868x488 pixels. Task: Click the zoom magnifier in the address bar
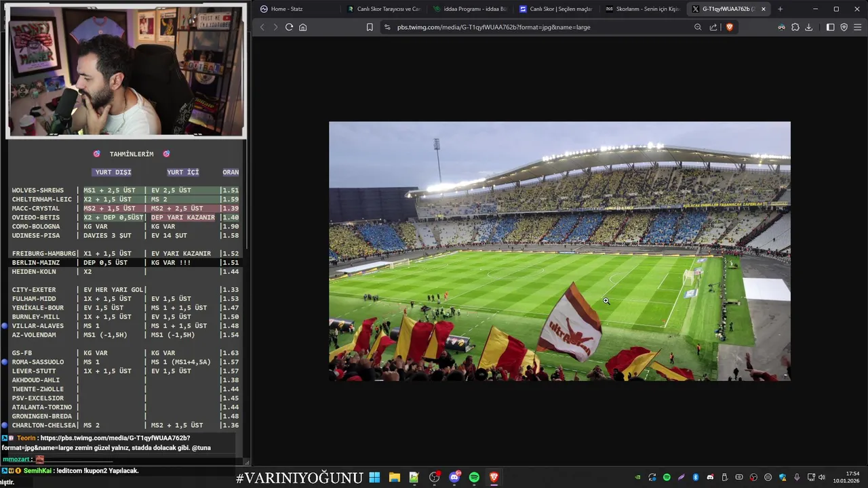point(698,27)
